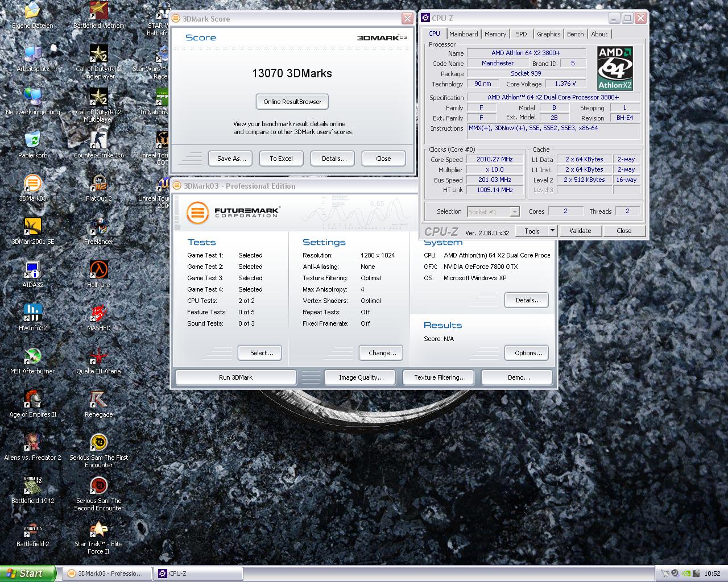Switch to the About tab in CPU-Z
The width and height of the screenshot is (728, 582).
click(x=599, y=34)
